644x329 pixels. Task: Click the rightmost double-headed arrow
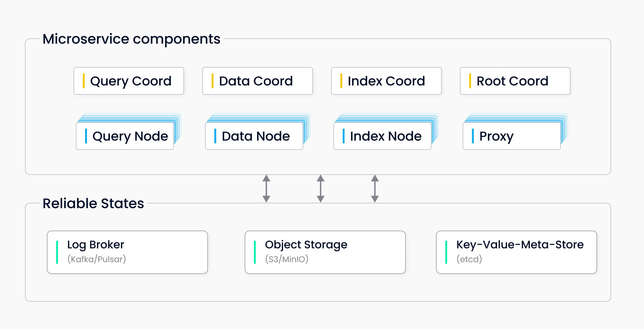click(375, 189)
